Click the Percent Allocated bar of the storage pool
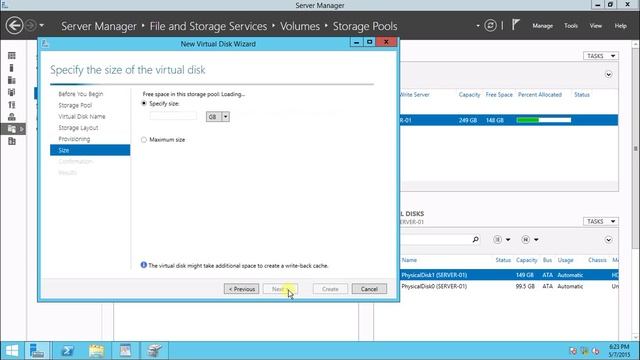 pyautogui.click(x=543, y=120)
